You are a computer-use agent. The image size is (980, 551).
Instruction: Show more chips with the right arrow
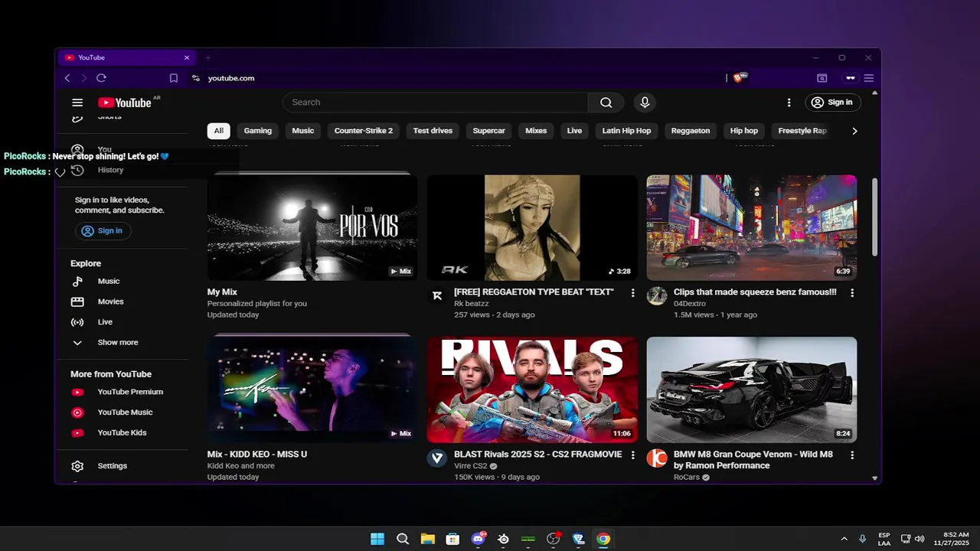coord(854,131)
